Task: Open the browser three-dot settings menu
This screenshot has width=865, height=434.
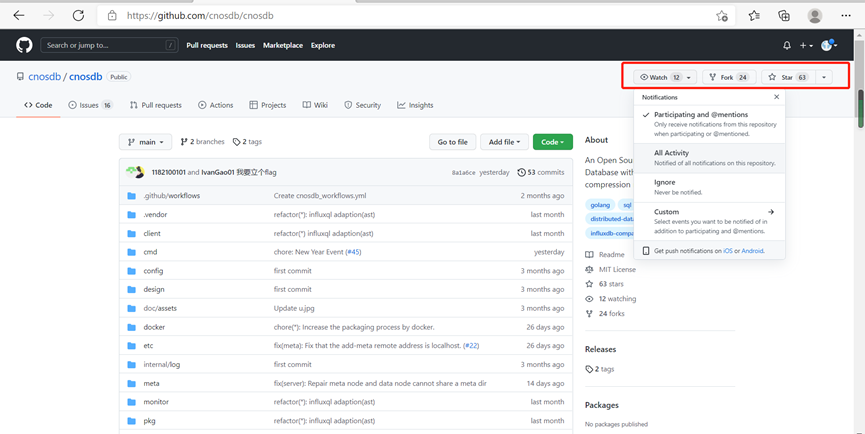Action: pos(846,15)
